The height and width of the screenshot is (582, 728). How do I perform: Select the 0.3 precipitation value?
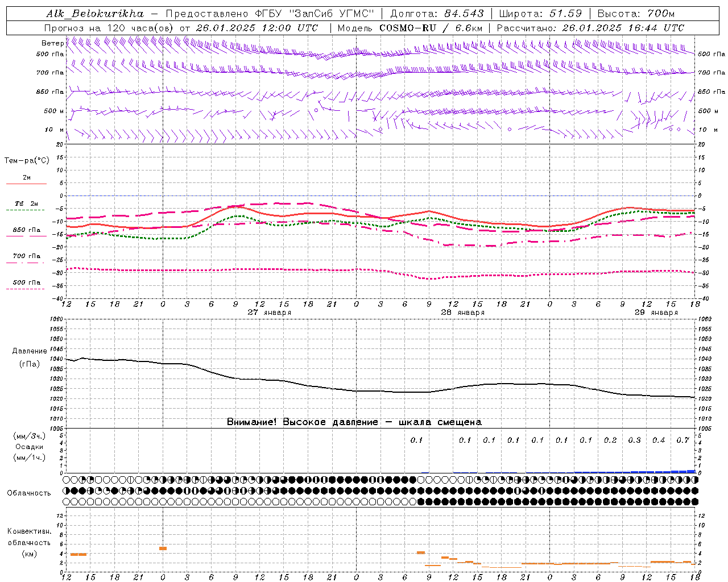(634, 440)
